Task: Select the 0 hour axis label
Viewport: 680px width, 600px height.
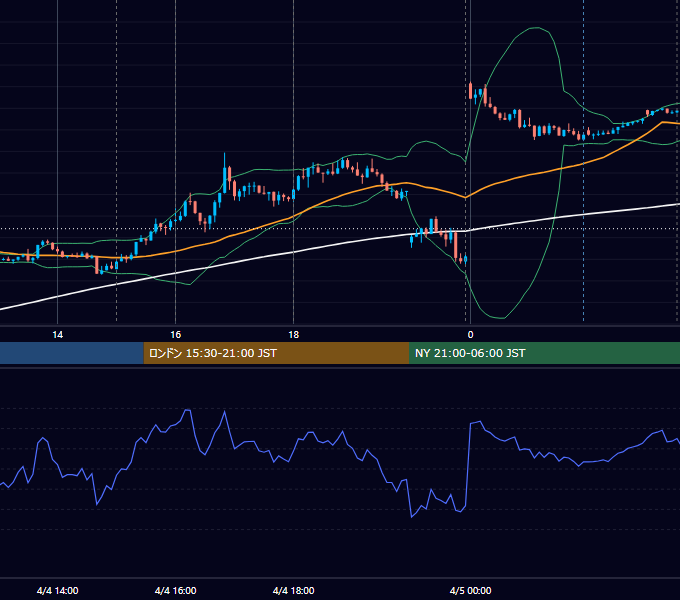Action: (x=471, y=335)
